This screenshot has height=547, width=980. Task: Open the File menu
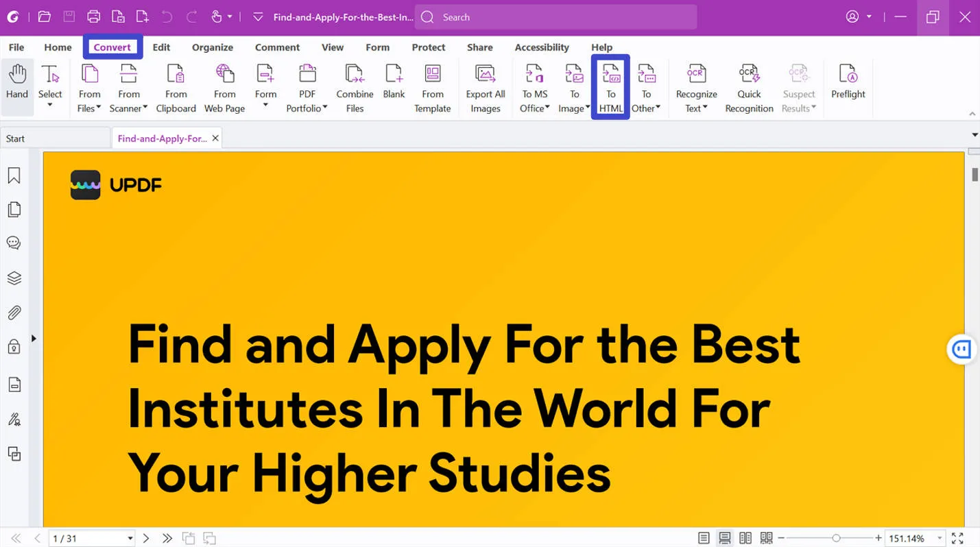16,47
